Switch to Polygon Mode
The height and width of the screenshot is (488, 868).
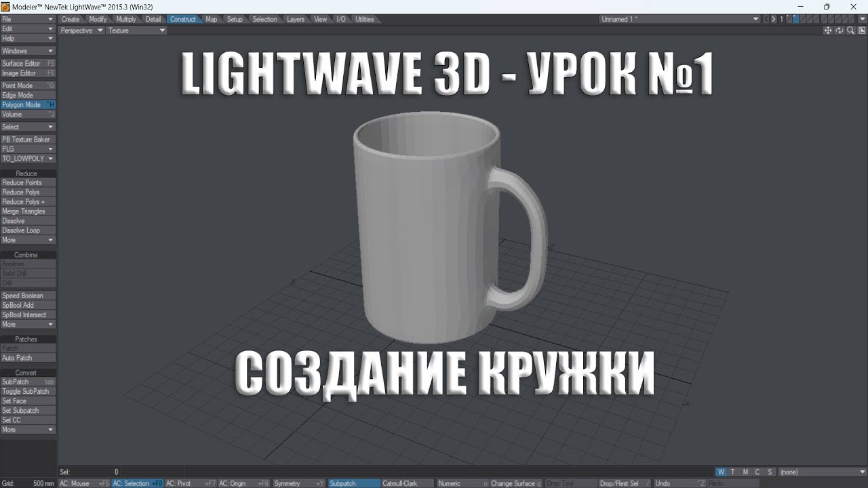[28, 104]
